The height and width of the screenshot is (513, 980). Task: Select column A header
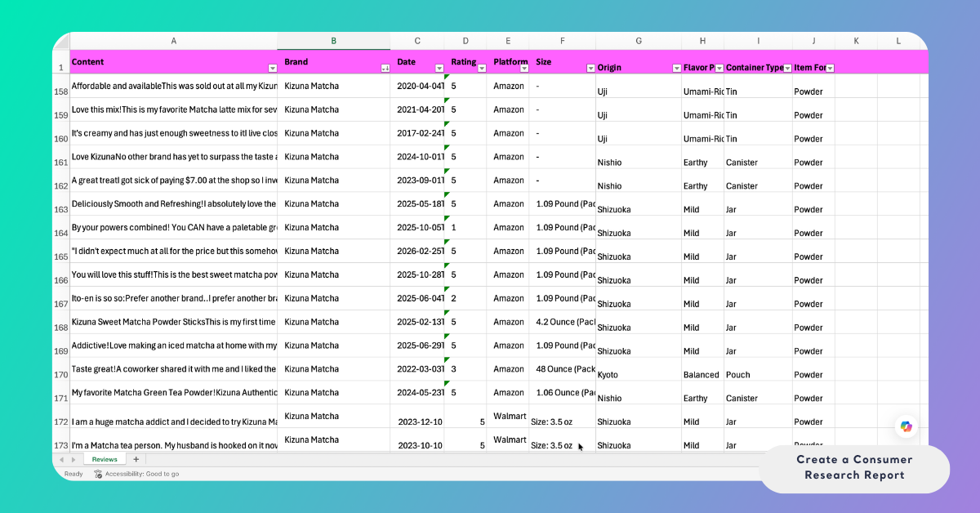(173, 41)
